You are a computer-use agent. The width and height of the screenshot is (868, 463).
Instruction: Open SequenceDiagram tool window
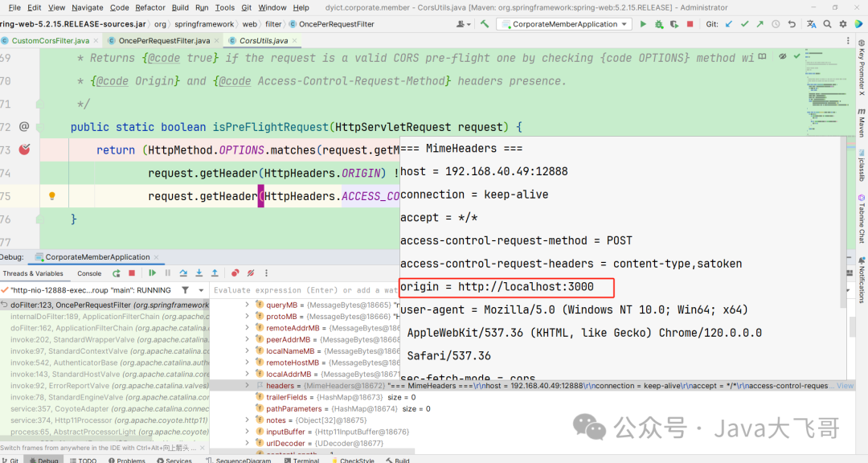[239, 461]
